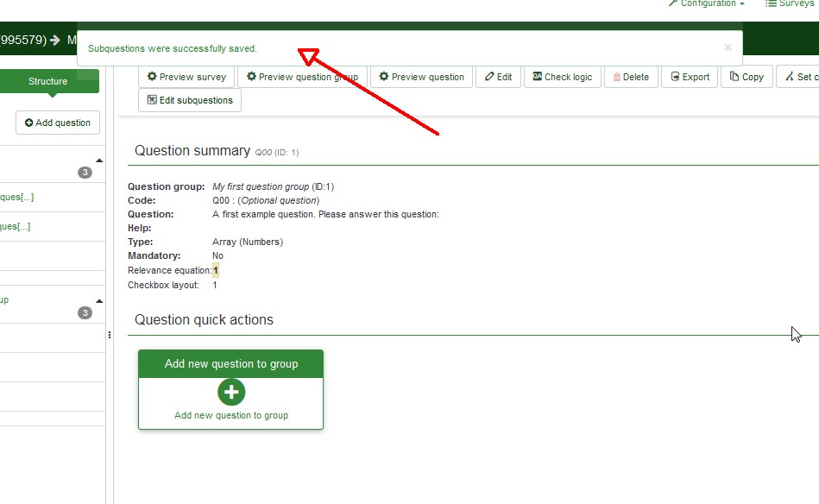Click the lower question count badge 3
Image resolution: width=819 pixels, height=504 pixels.
coord(85,313)
